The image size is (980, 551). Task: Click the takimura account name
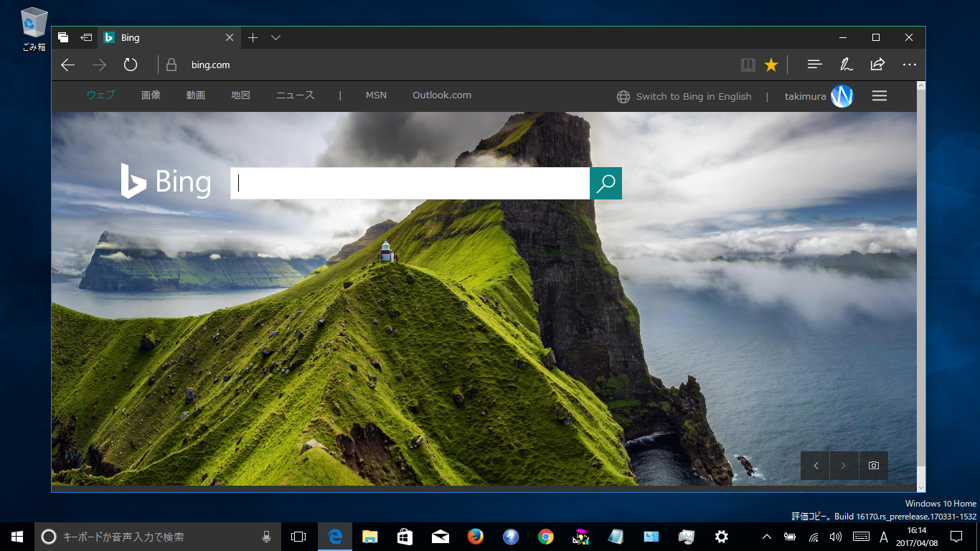click(805, 97)
